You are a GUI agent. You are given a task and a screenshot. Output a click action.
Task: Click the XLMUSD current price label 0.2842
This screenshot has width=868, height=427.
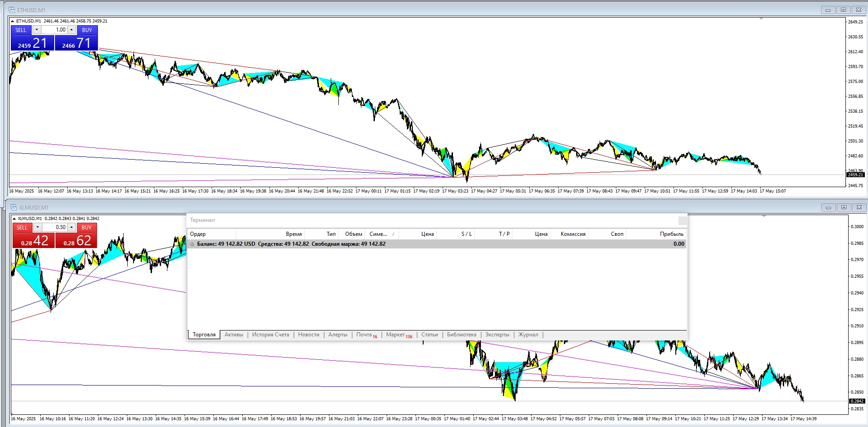857,401
